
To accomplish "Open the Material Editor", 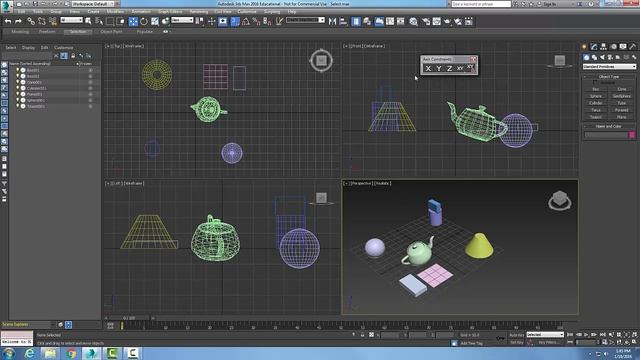I will pyautogui.click(x=414, y=21).
